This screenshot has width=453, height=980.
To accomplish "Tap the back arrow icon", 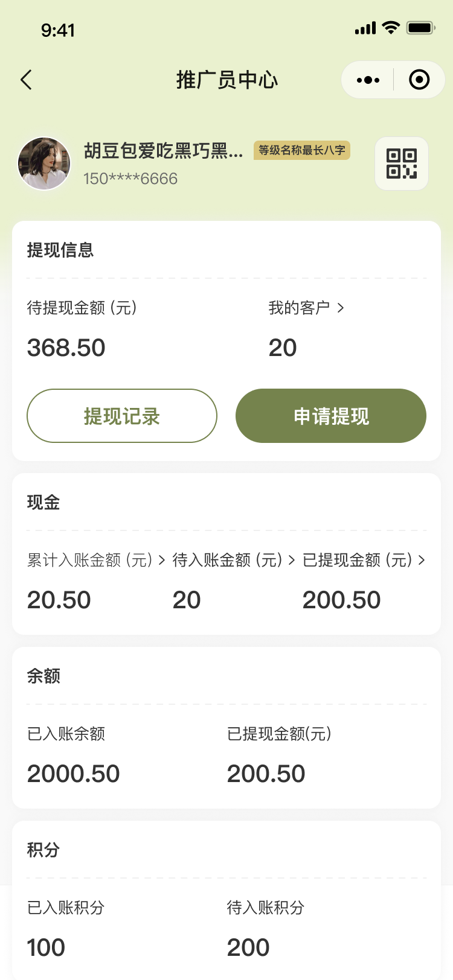I will click(26, 80).
